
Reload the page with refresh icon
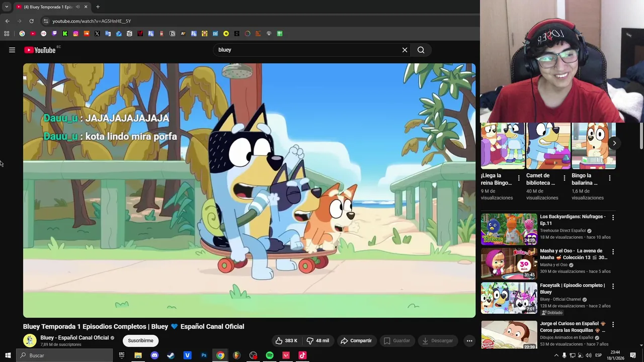pyautogui.click(x=31, y=21)
